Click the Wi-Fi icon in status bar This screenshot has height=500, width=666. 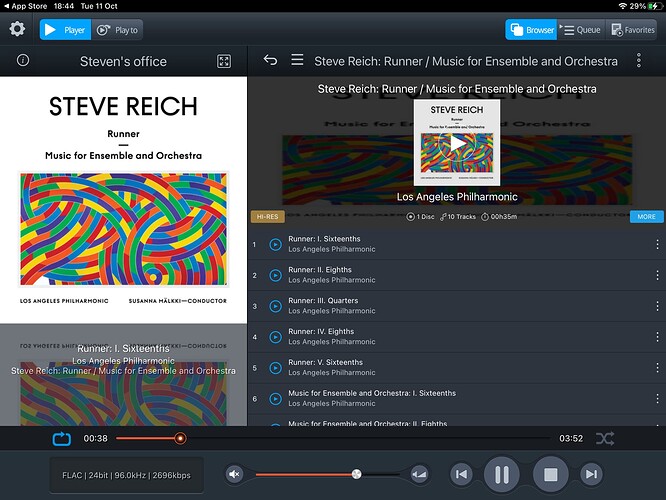click(x=623, y=6)
